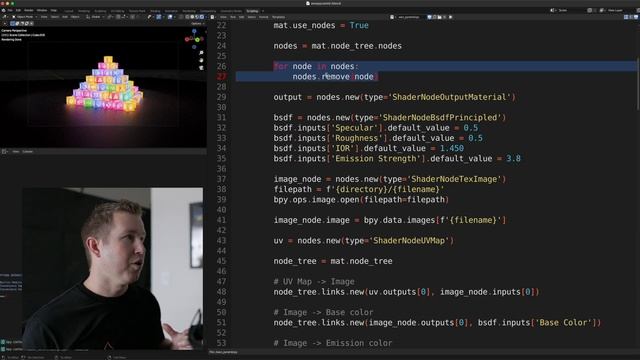Switch to the Geometry Nodes workspace tab
The image size is (640, 360).
pyautogui.click(x=231, y=11)
